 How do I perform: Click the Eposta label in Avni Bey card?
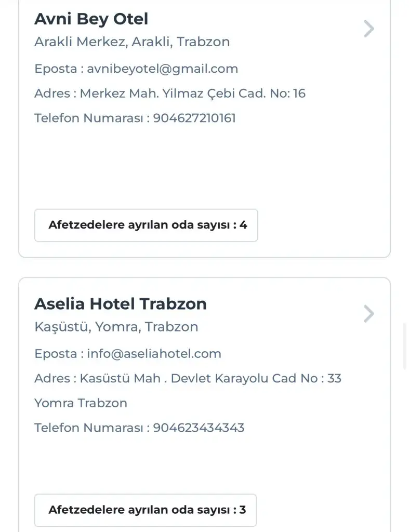pos(55,69)
